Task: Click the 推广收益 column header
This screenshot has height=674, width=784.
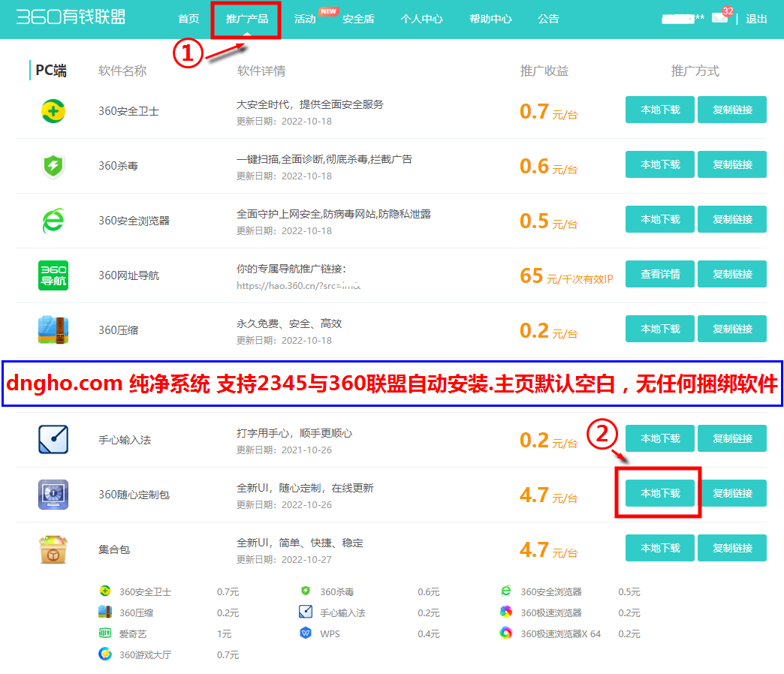Action: (x=544, y=71)
